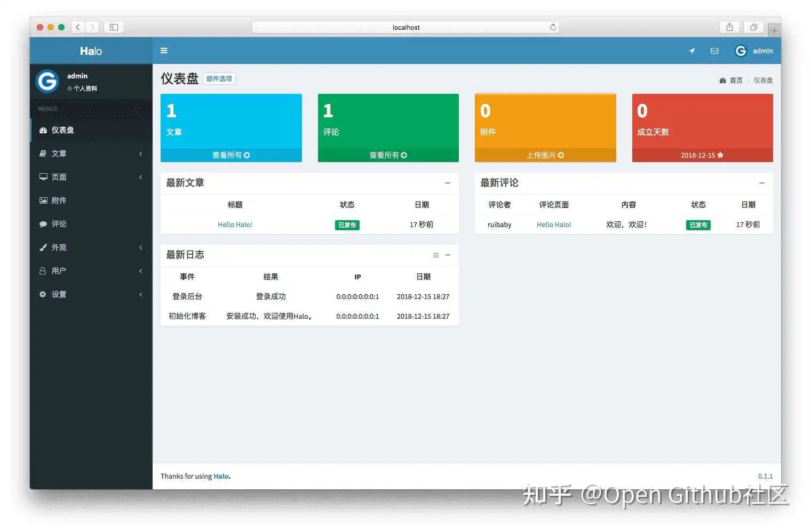The image size is (811, 532).
Task: Open 评论 in the sidebar
Action: click(91, 224)
